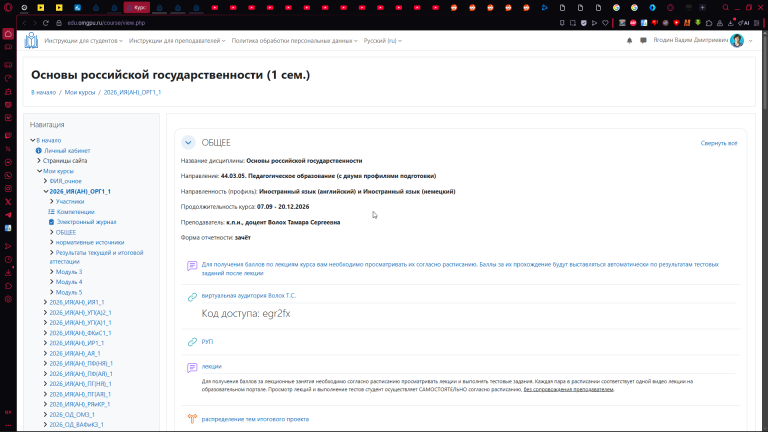Open ФИЯ_очное in navigation tree
The height and width of the screenshot is (432, 768).
[x=65, y=181]
